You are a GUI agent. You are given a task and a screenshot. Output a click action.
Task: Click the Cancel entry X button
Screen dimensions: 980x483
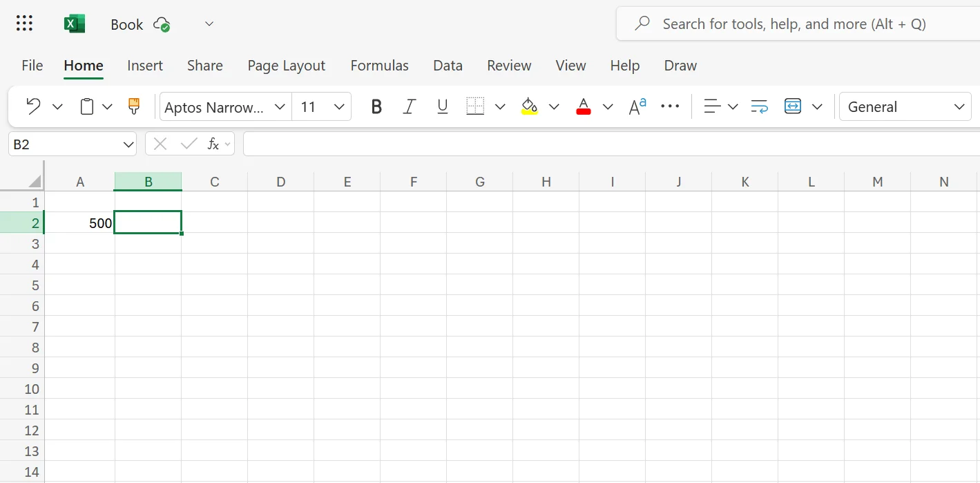(x=160, y=144)
